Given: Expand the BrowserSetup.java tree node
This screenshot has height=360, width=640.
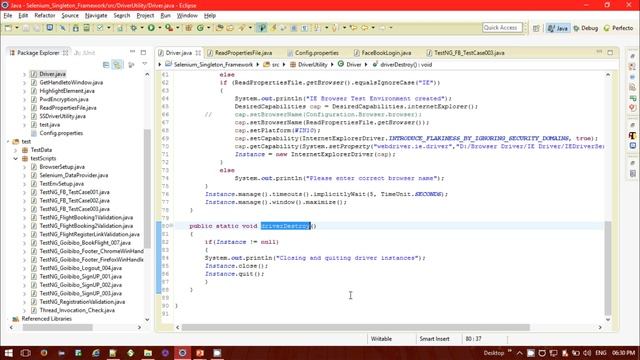Looking at the screenshot, I should [24, 167].
